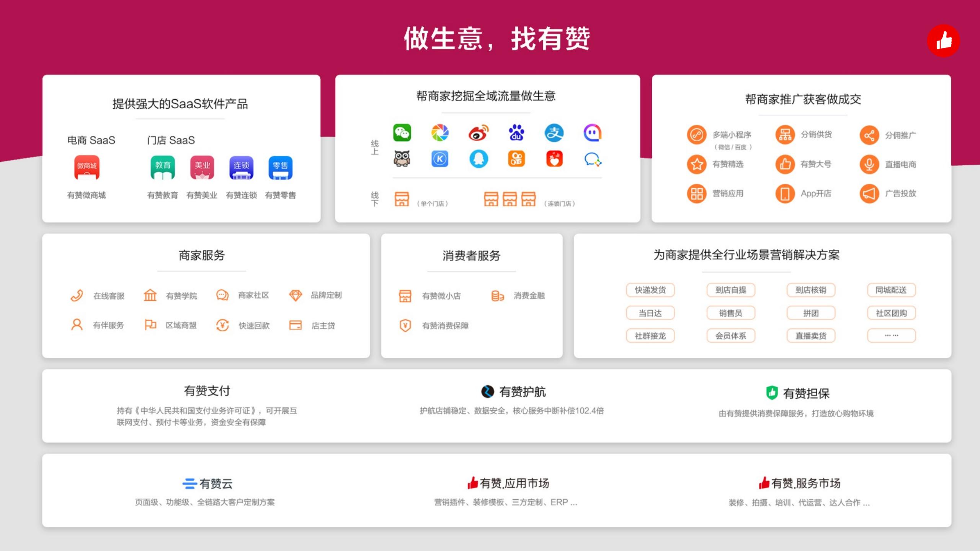Open the 有赞担保 shield icon
Viewport: 980px width, 551px height.
[772, 393]
